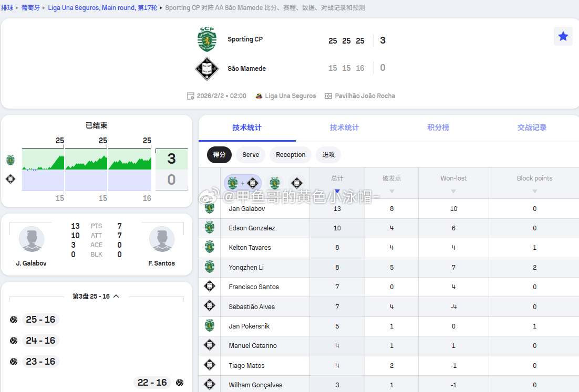
Task: Click the J. Galabov name label
Action: click(x=31, y=263)
